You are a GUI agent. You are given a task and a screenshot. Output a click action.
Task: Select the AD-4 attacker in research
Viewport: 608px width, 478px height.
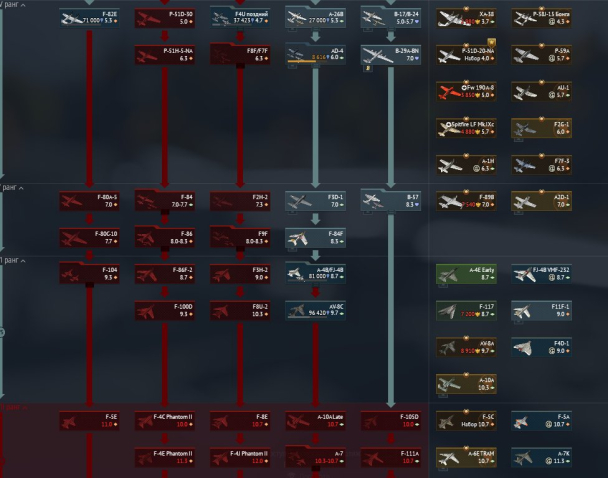[315, 54]
